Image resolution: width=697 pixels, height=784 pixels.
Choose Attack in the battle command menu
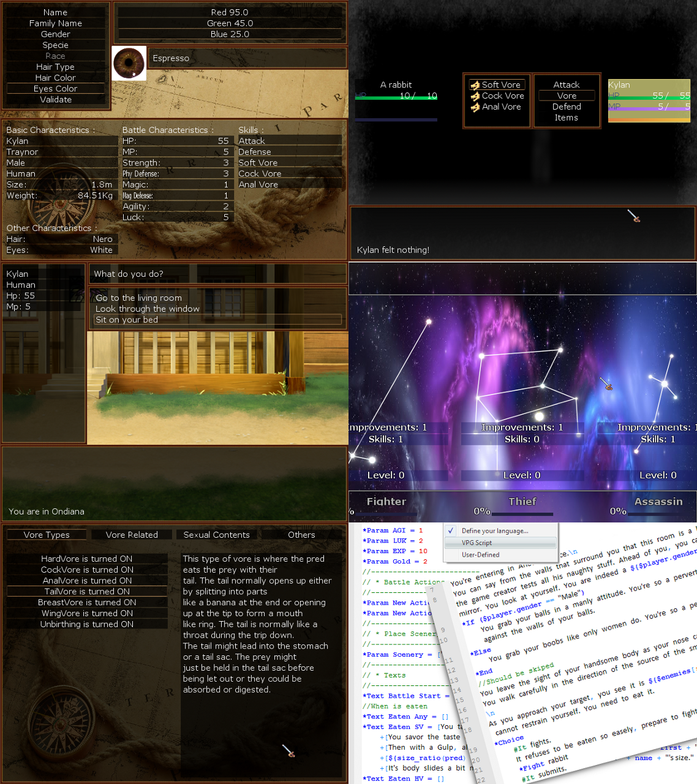[567, 85]
